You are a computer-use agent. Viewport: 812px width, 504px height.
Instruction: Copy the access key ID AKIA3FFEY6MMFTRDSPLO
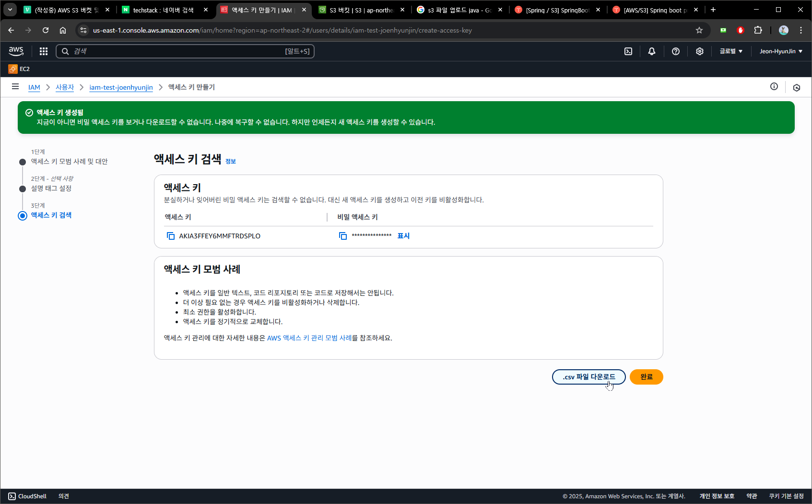pos(170,236)
